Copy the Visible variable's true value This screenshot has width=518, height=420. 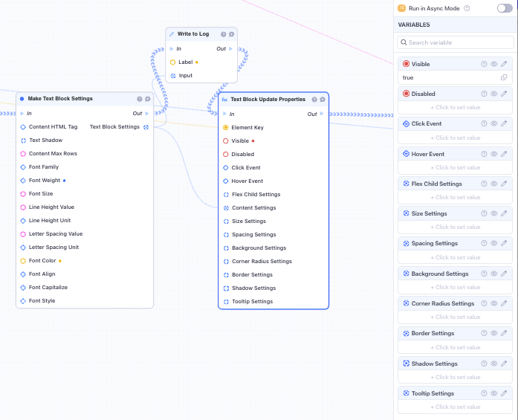click(504, 77)
